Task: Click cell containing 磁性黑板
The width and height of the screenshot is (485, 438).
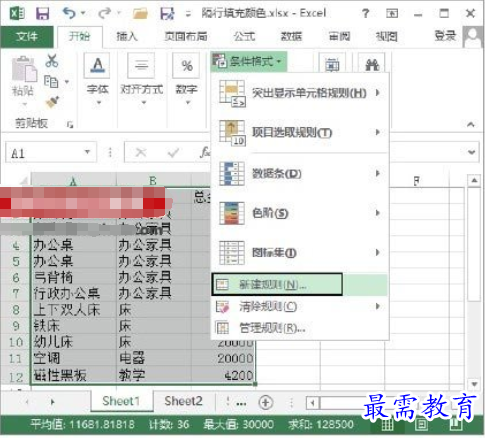Action: coord(74,376)
